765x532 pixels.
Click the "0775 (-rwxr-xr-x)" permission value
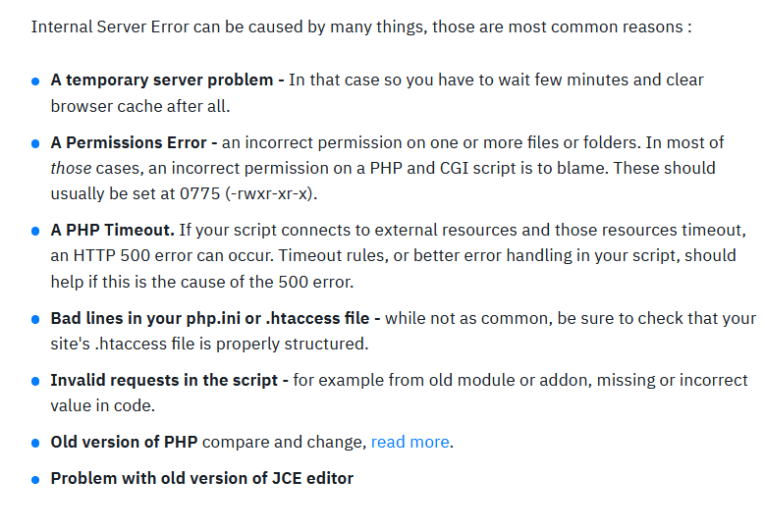263,194
